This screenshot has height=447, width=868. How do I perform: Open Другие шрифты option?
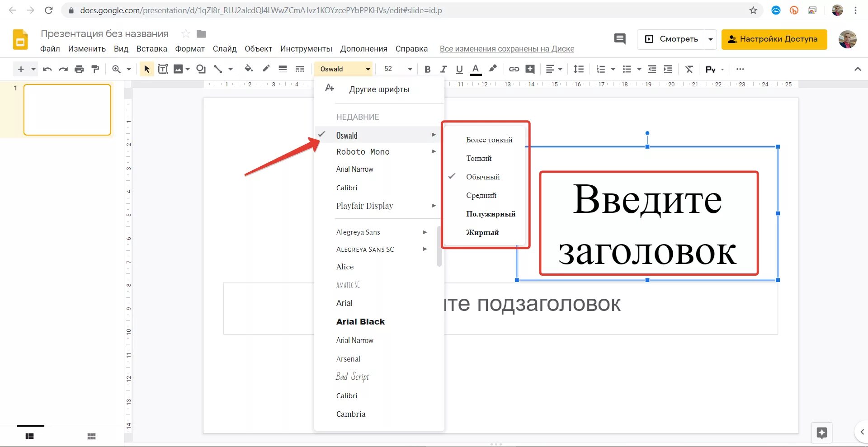pos(379,89)
